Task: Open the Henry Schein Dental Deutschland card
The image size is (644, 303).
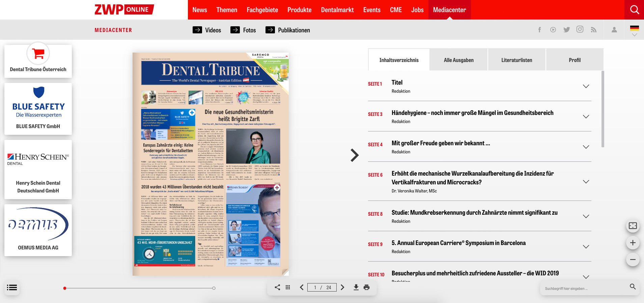Action: tap(38, 170)
